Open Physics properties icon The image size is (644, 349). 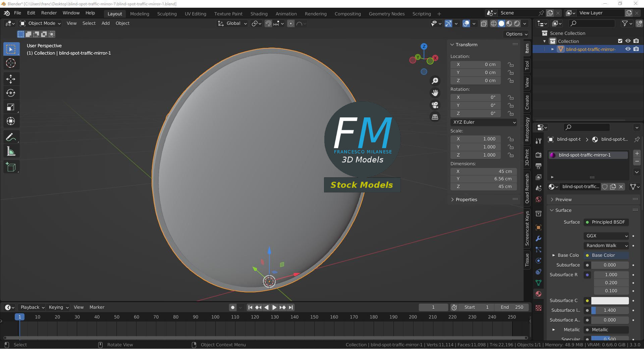click(538, 260)
